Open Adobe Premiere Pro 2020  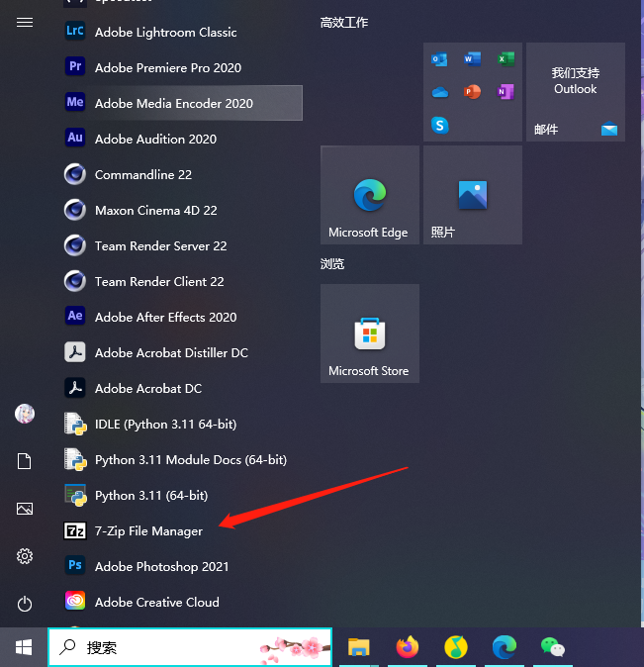167,68
